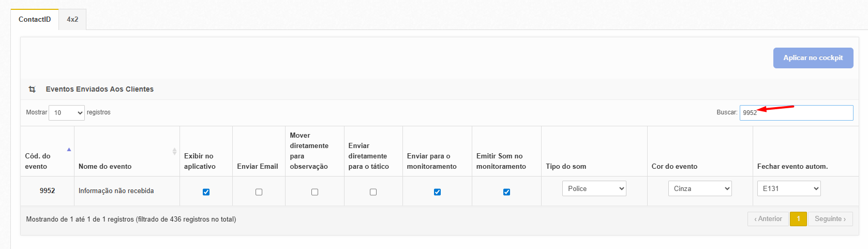Check Mover diretamente para observação box
The height and width of the screenshot is (249, 868).
click(x=315, y=192)
